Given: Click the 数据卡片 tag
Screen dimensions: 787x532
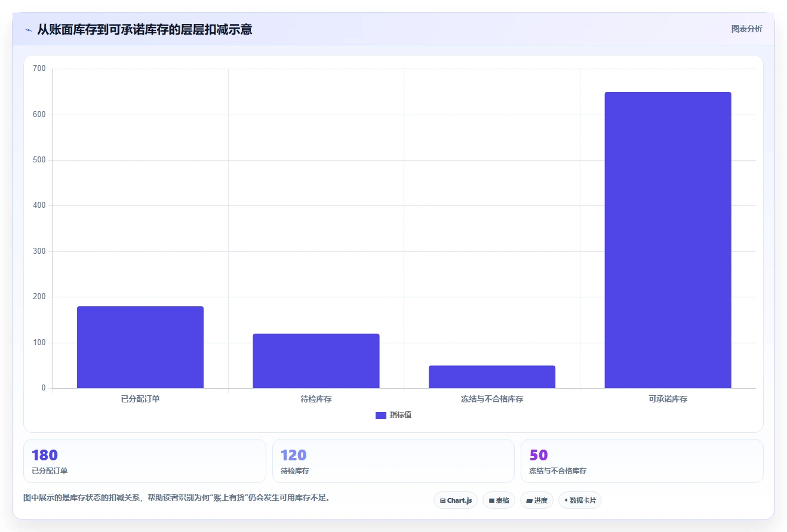Looking at the screenshot, I should tap(580, 500).
